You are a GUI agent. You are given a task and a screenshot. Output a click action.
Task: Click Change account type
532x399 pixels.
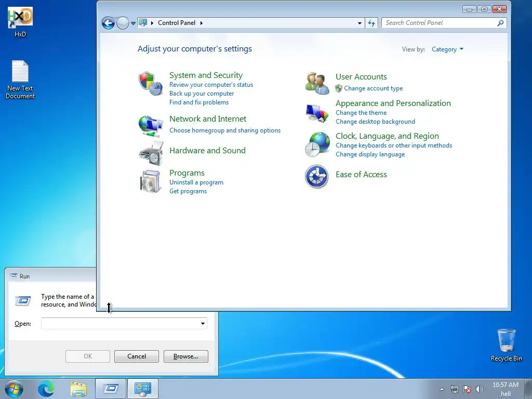373,88
